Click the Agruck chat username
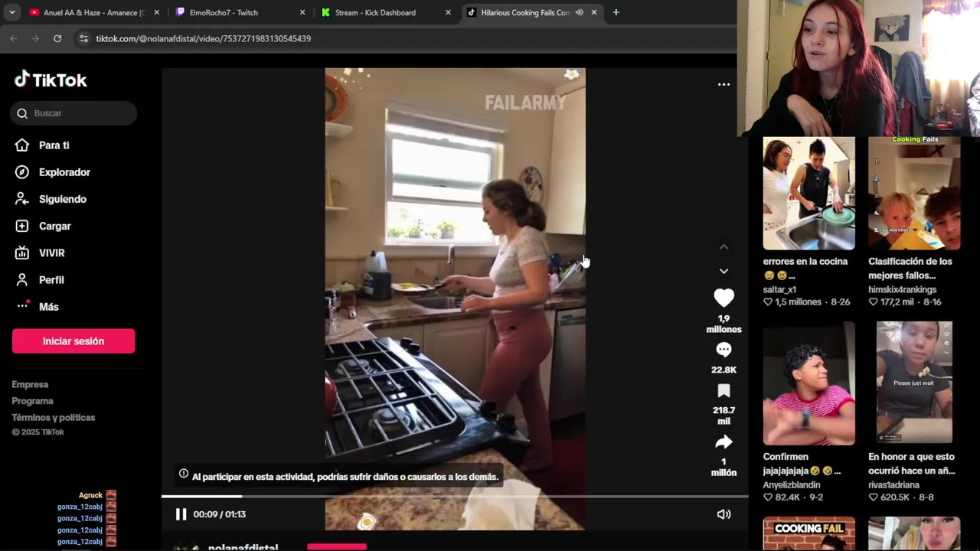The image size is (980, 551). [x=90, y=495]
